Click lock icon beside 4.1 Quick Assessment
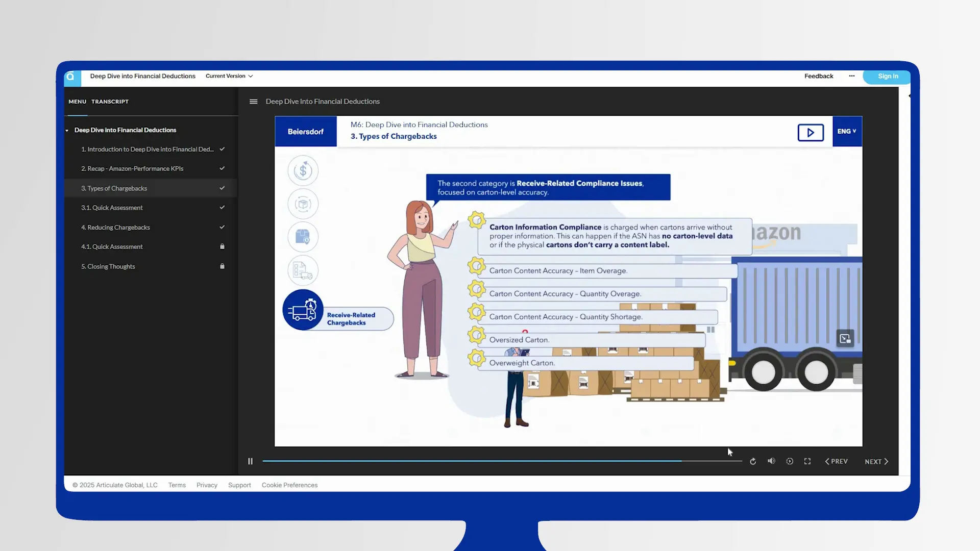 tap(222, 246)
